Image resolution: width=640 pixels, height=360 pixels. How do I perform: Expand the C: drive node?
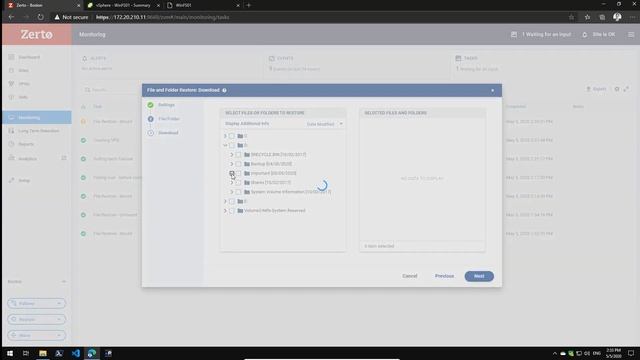(x=225, y=136)
